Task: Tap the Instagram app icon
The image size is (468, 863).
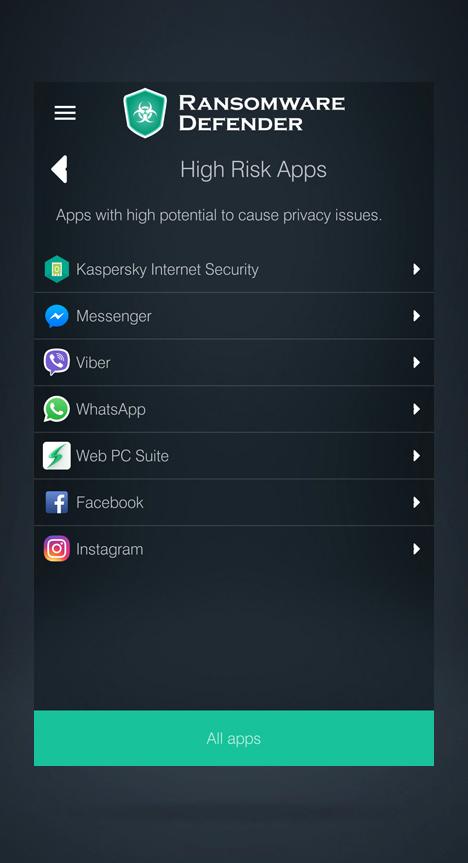Action: pyautogui.click(x=57, y=549)
